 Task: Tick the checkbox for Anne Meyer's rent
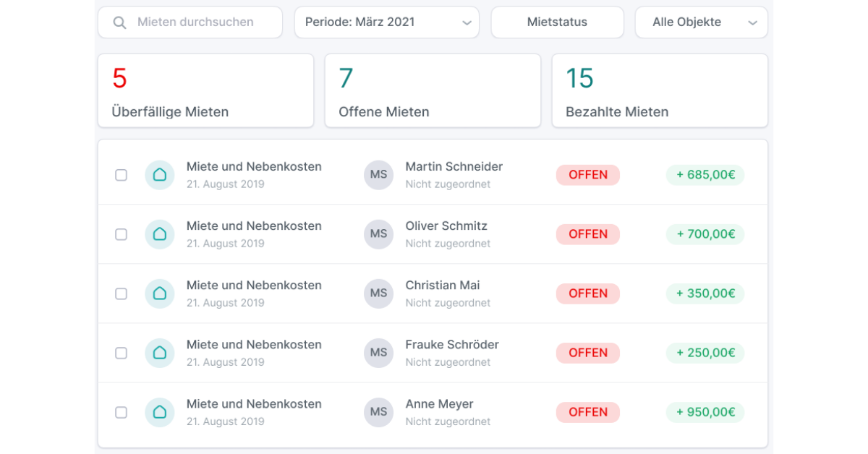pyautogui.click(x=122, y=412)
